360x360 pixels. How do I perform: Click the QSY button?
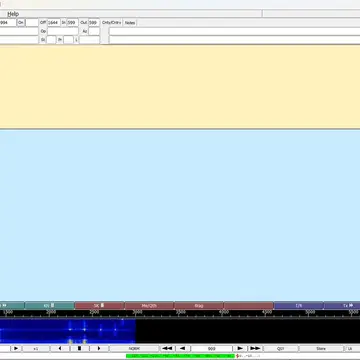point(281,348)
